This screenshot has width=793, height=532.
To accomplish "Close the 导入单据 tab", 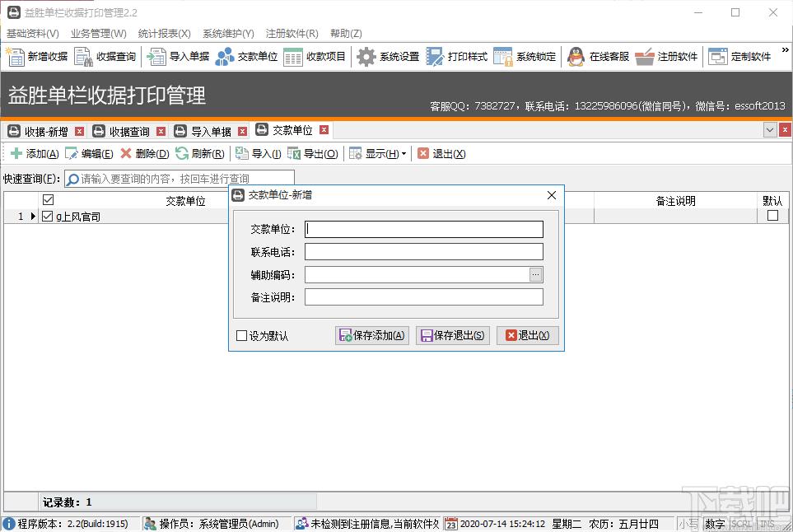I will click(242, 131).
